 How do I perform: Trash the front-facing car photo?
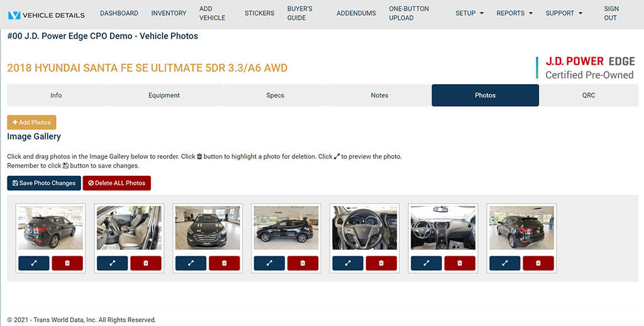coord(225,263)
